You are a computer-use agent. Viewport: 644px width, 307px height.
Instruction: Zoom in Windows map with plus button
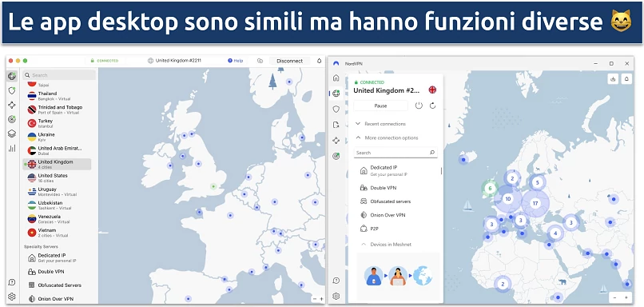pos(626,297)
